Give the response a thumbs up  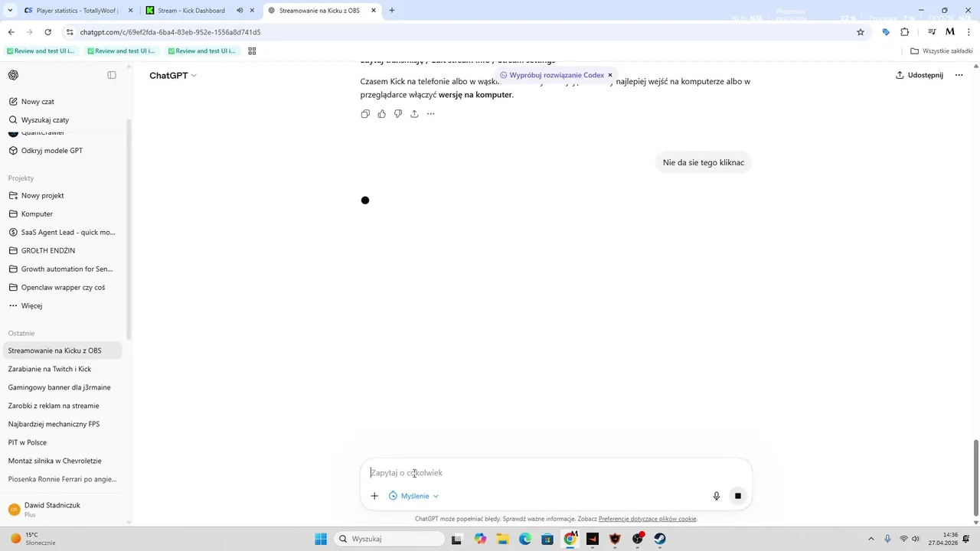382,114
